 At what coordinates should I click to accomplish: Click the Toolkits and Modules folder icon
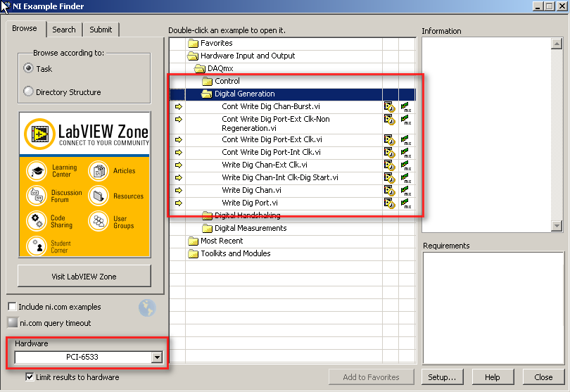tap(193, 254)
